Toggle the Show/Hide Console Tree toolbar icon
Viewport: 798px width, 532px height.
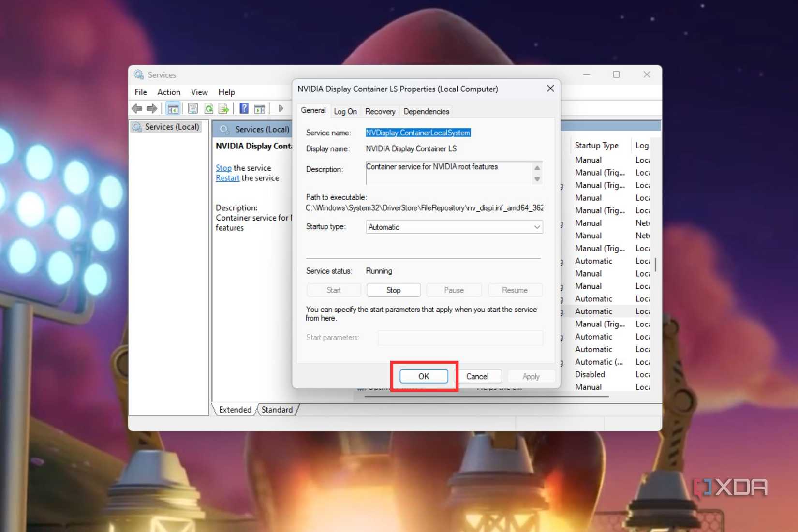point(173,108)
